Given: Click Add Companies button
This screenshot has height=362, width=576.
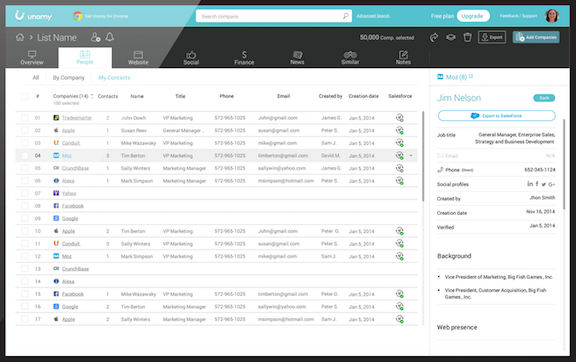Looking at the screenshot, I should pos(536,37).
